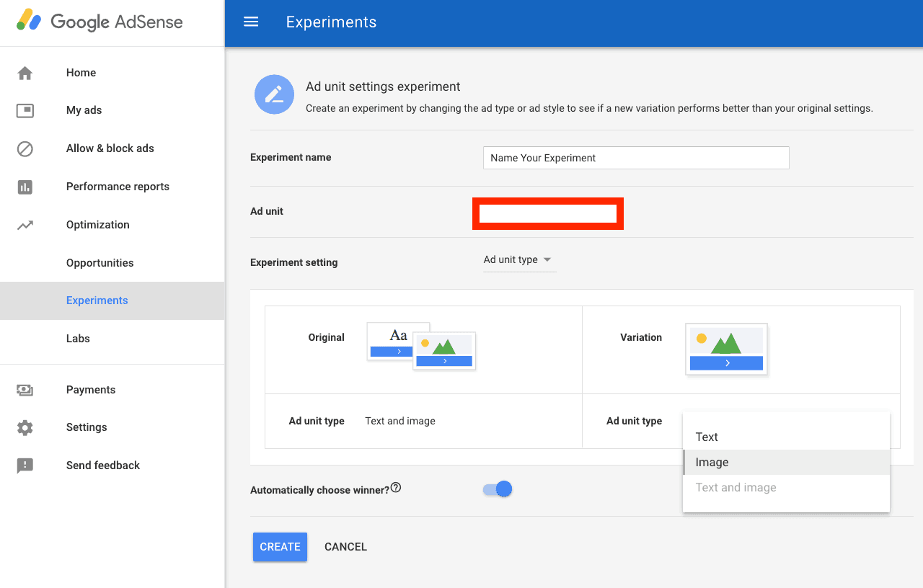923x588 pixels.
Task: Select the My ads icon
Action: pos(25,110)
